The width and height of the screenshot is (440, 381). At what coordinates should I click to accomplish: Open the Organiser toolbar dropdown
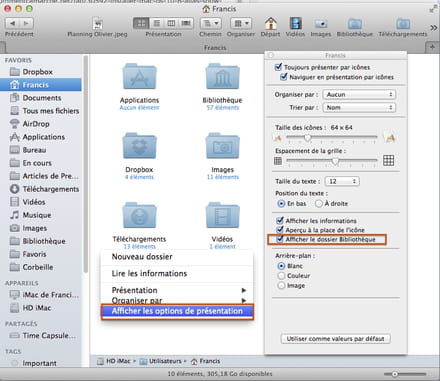(x=241, y=23)
